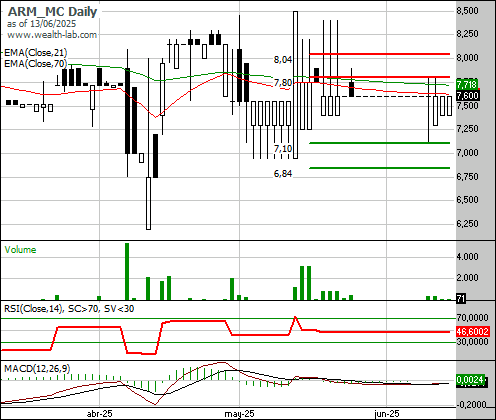Click the 7,80 resistance level label
Screen dimensions: 496x420
coord(283,82)
